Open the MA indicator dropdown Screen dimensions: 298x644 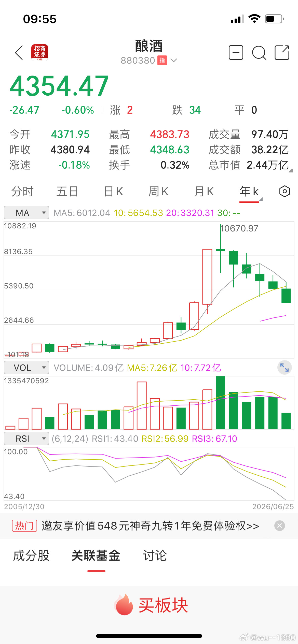[x=26, y=213]
